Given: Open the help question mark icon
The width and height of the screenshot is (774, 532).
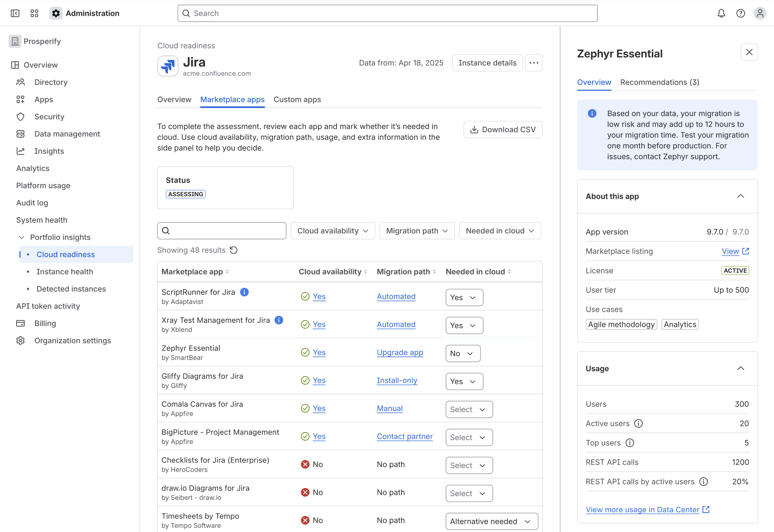Looking at the screenshot, I should click(741, 13).
